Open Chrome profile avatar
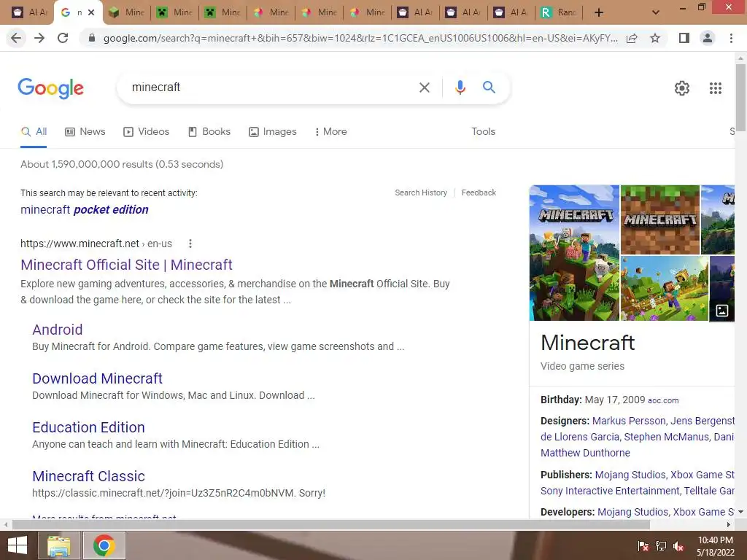This screenshot has width=747, height=560. click(x=708, y=38)
